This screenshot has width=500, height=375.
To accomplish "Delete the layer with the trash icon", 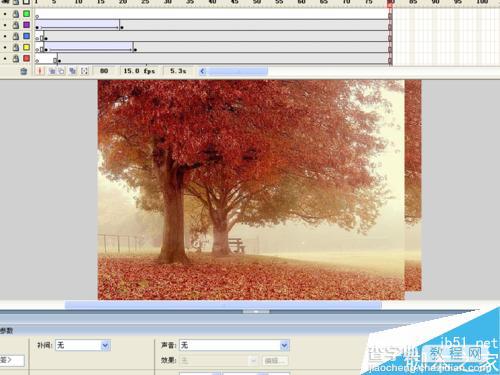I will (x=23, y=71).
